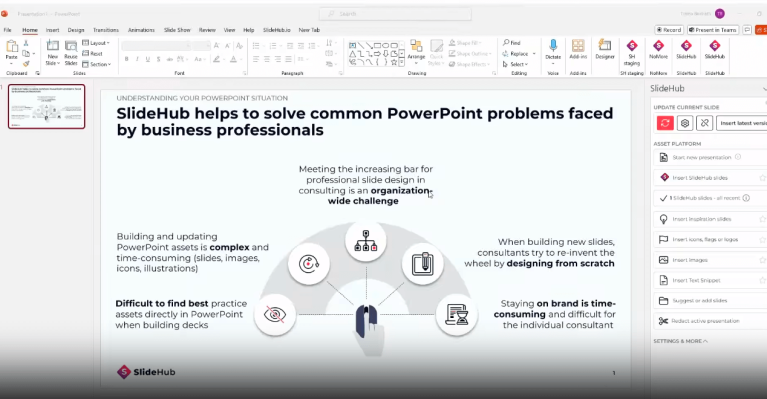The width and height of the screenshot is (767, 399).
Task: Expand the shapes gallery
Action: click(402, 63)
